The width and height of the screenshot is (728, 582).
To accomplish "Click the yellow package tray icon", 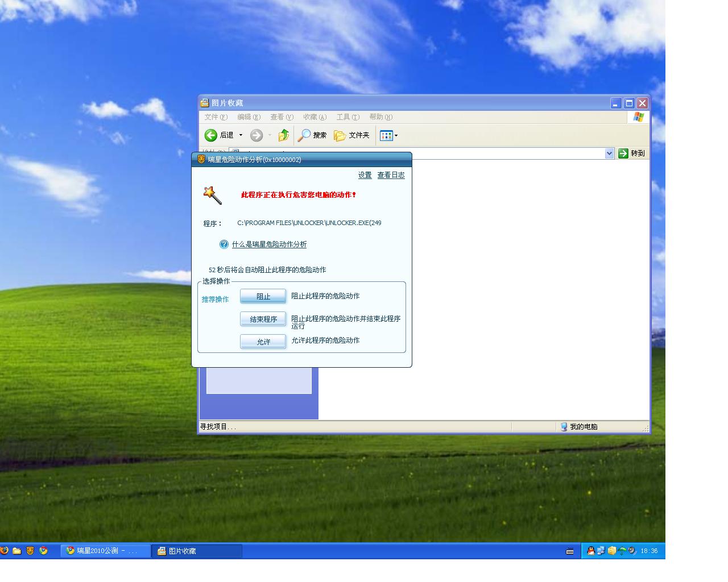I will (611, 551).
